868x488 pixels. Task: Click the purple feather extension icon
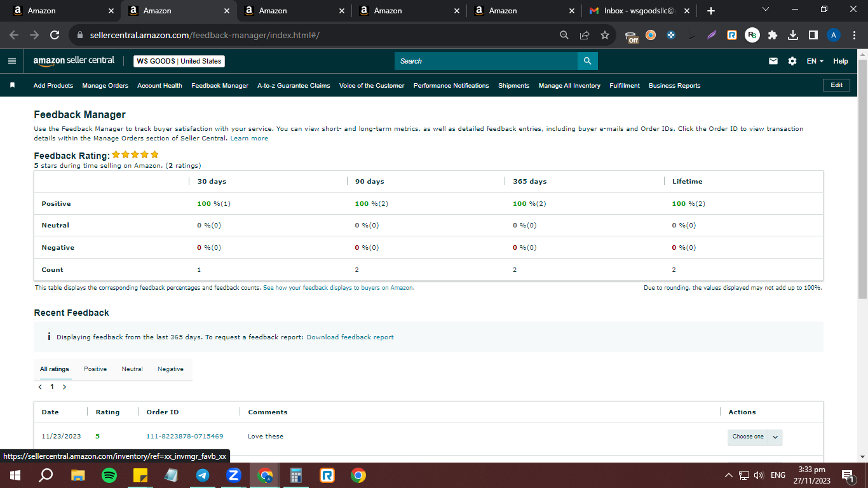(712, 36)
